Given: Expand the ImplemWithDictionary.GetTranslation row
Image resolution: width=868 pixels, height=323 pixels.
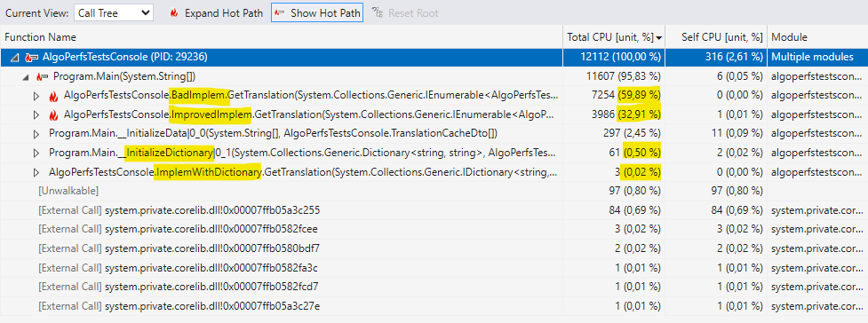Looking at the screenshot, I should coord(36,172).
